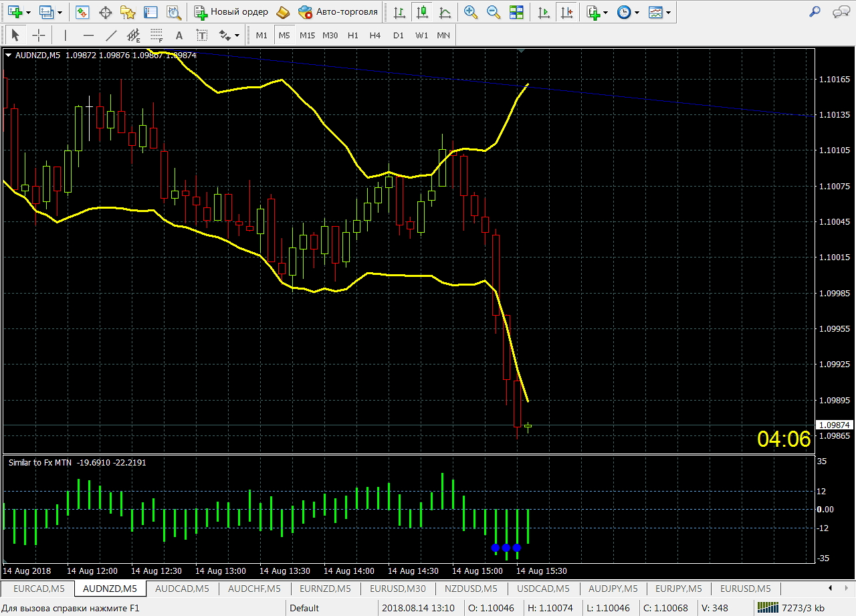
Task: Zoom out of the chart
Action: 494,12
